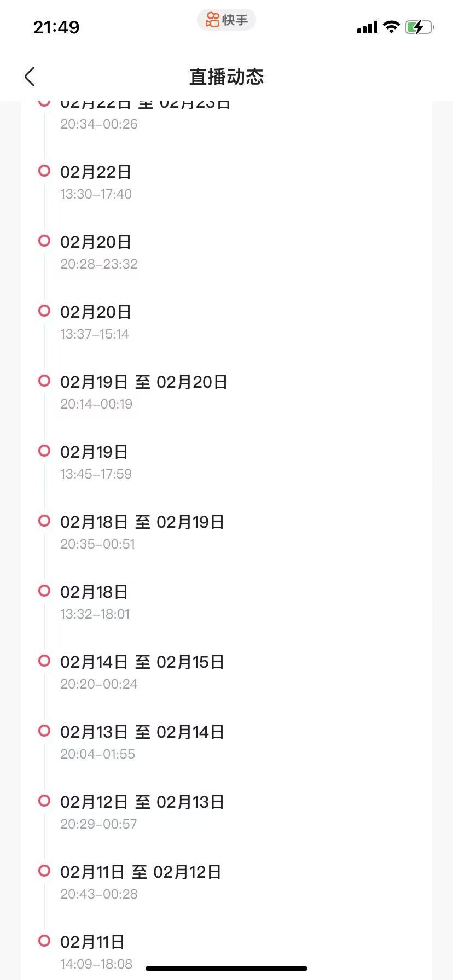The image size is (453, 980).
Task: Click the timeline dot for 02月14日 至 02月15日
Action: (x=44, y=661)
